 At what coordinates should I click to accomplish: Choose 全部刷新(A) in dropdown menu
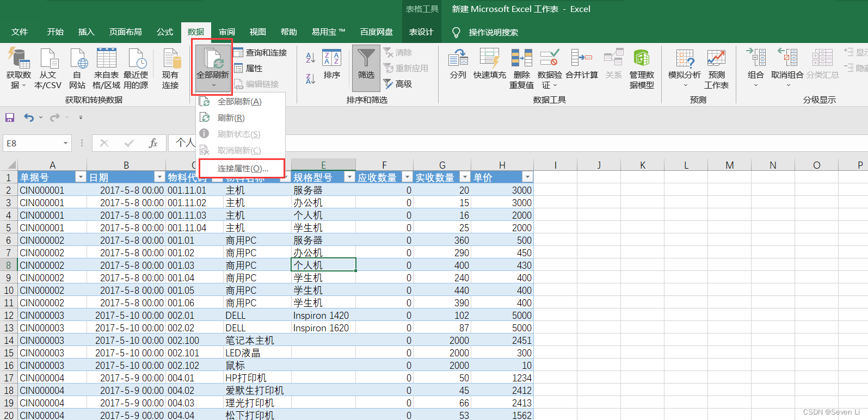click(240, 102)
